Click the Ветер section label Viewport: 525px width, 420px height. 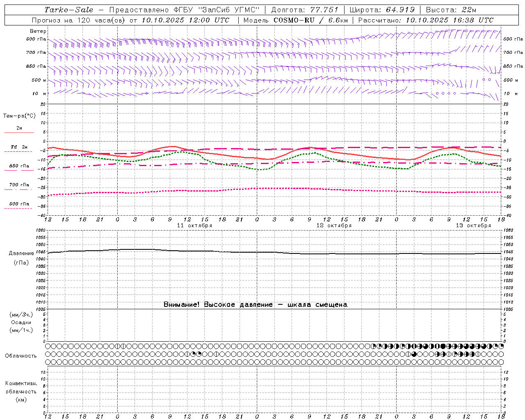[38, 31]
